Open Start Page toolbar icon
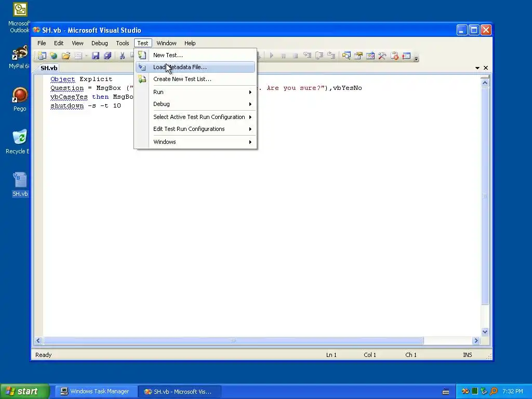Viewport: 532px width, 399px height. point(406,56)
